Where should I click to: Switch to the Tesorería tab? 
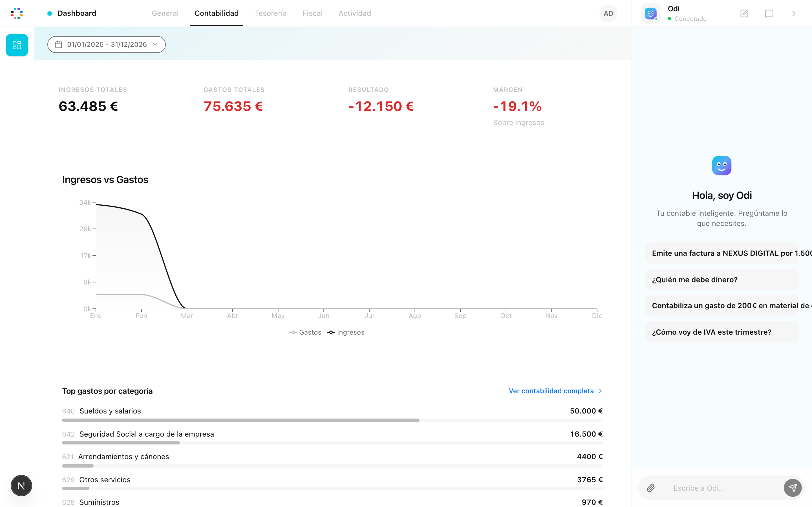click(x=270, y=14)
